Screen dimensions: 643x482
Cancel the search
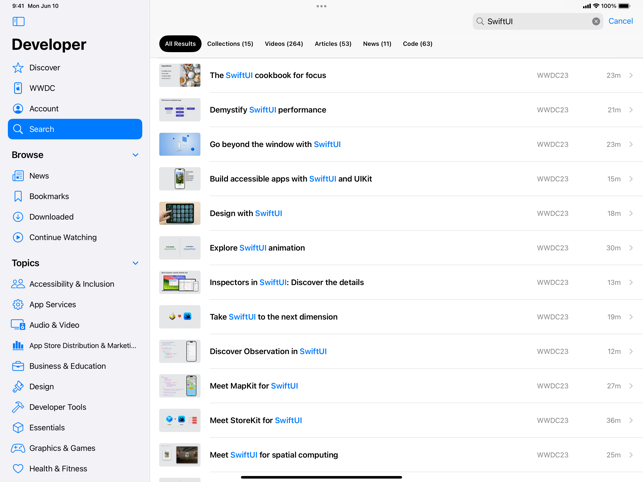620,21
